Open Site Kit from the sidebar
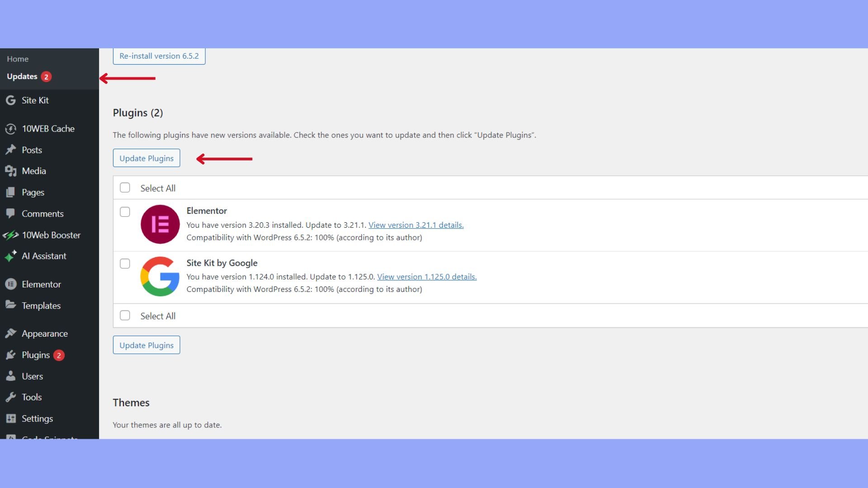Screen dimensions: 868x488 point(35,100)
